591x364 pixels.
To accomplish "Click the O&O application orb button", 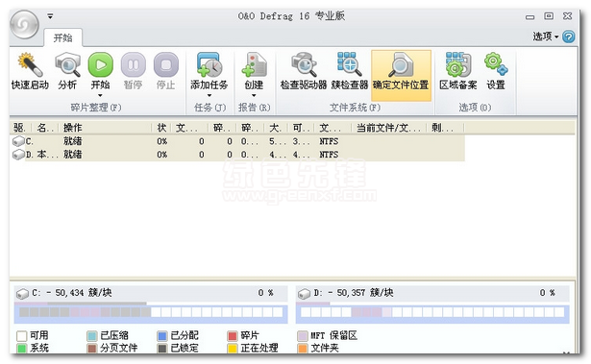I will pos(24,25).
